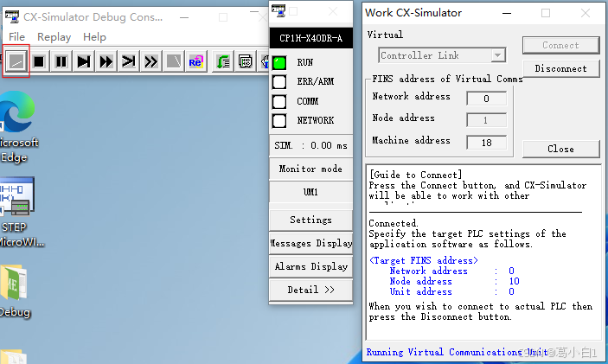This screenshot has width=608, height=364.
Task: Click the Network address field
Action: click(486, 99)
